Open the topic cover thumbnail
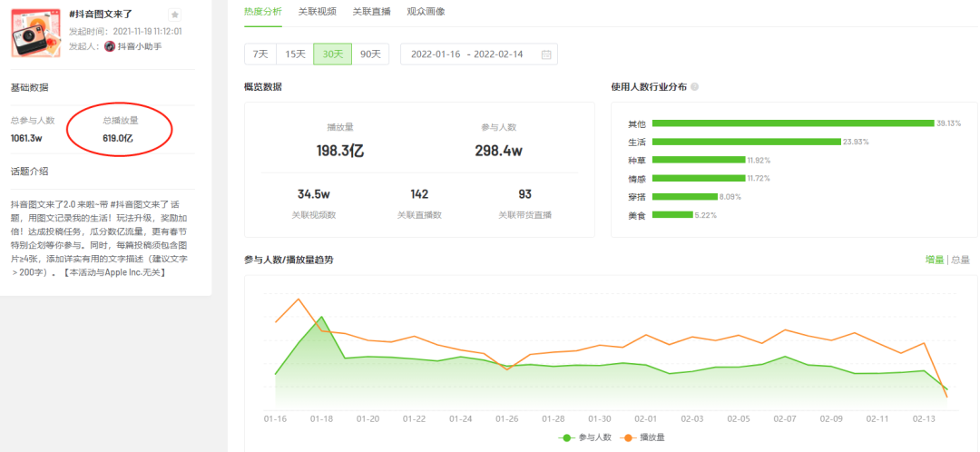This screenshot has width=980, height=452. pyautogui.click(x=36, y=34)
